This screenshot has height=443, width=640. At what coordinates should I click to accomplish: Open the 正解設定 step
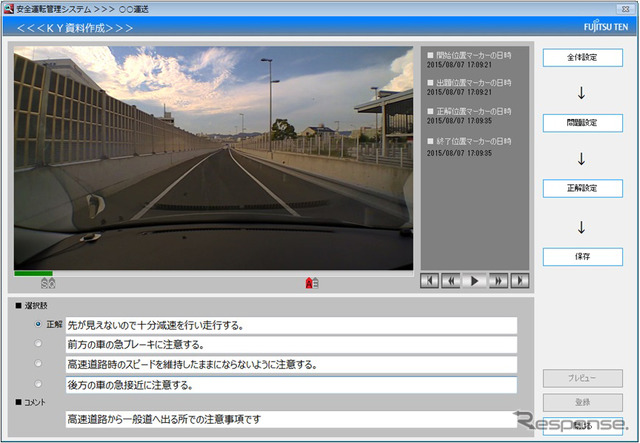[x=582, y=188]
